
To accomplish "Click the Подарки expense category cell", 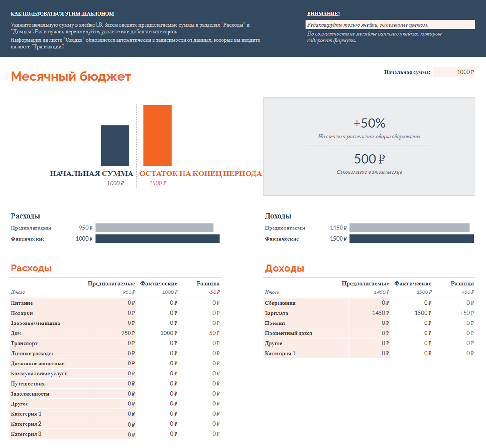I will (51, 313).
